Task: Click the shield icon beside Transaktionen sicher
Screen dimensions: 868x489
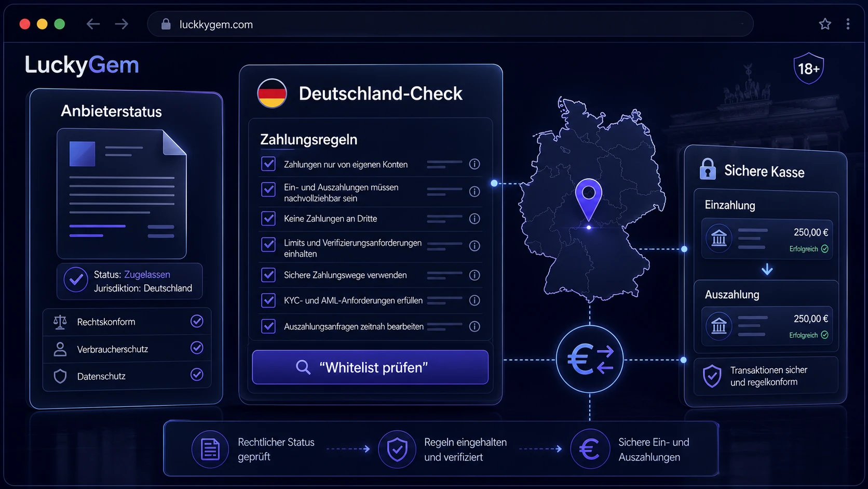Action: (x=712, y=376)
